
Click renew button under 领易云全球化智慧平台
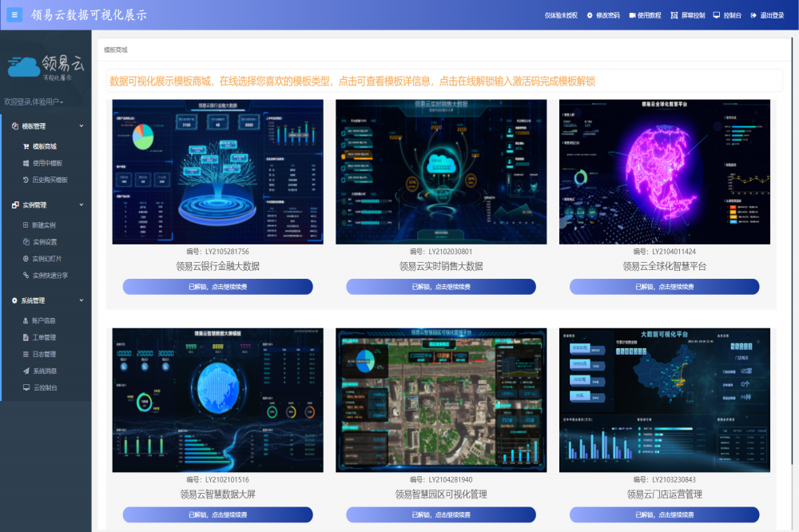664,287
